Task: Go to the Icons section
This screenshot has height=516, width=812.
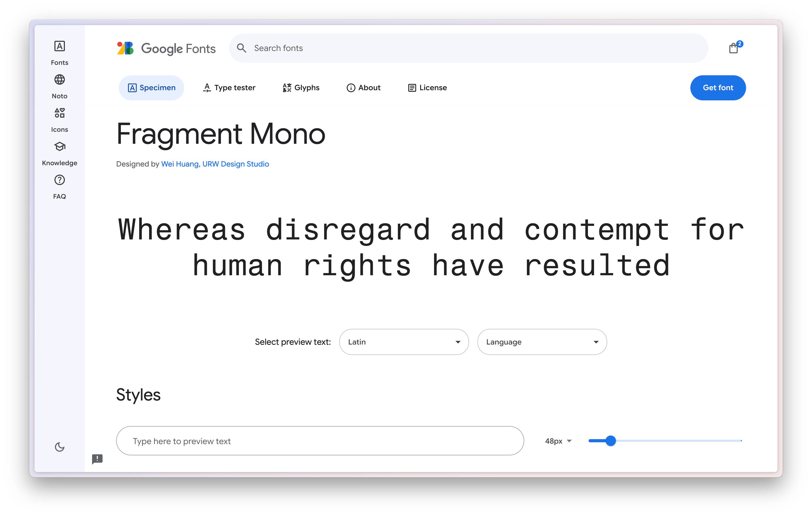Action: (x=59, y=120)
